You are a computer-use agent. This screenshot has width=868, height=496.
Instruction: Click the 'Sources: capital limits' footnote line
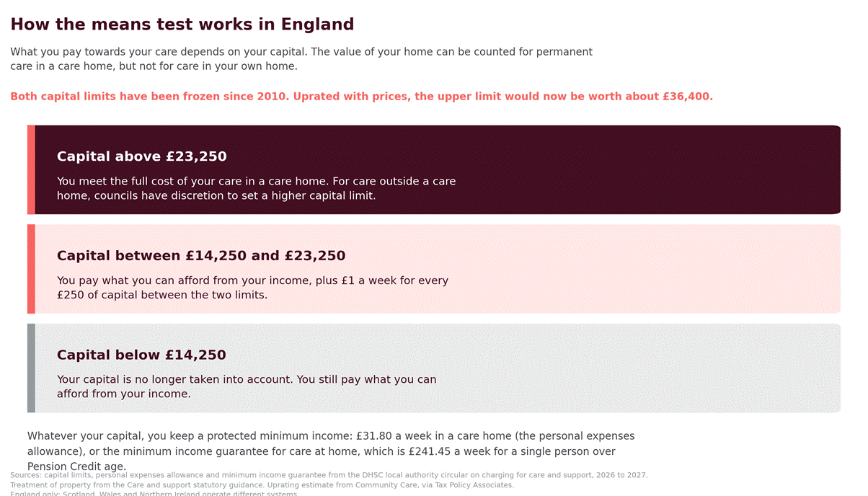[x=329, y=475]
